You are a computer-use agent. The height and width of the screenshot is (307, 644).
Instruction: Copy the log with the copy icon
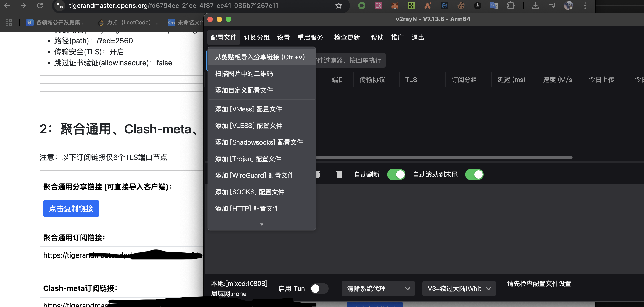click(318, 174)
